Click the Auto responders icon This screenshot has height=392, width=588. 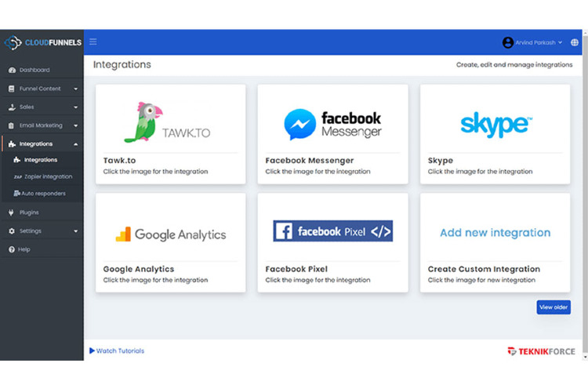point(17,194)
